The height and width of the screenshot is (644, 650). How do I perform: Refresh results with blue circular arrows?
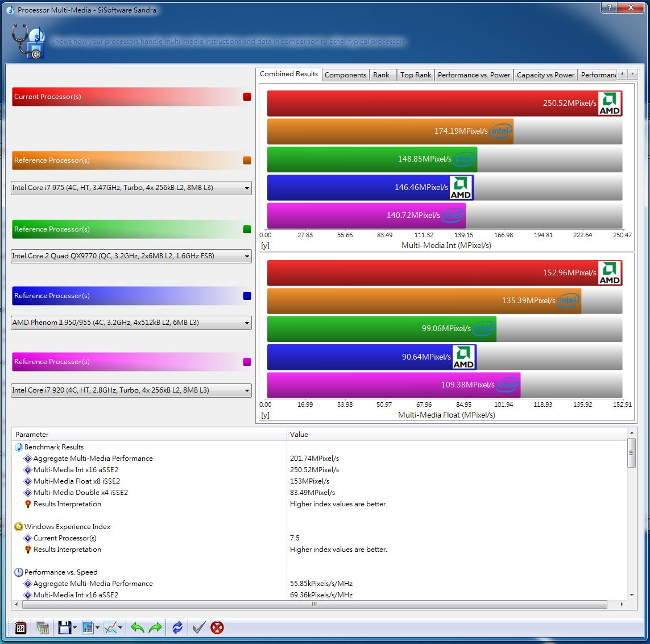[177, 628]
